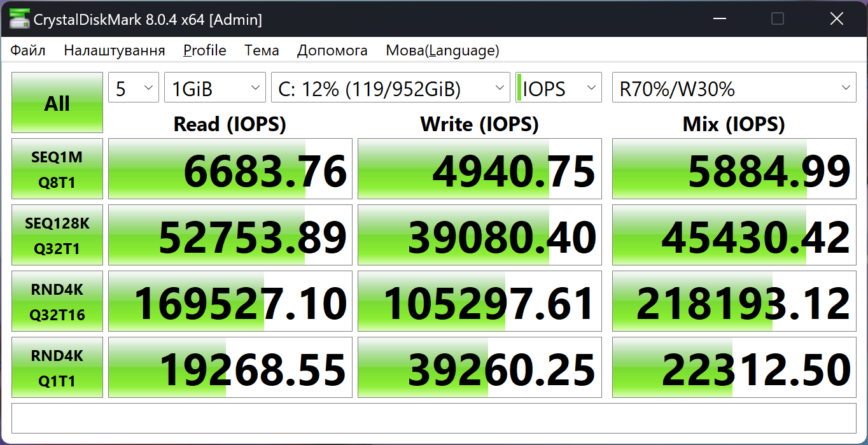Start the RND4K Q1T1 benchmark
This screenshot has height=445, width=868.
(57, 367)
